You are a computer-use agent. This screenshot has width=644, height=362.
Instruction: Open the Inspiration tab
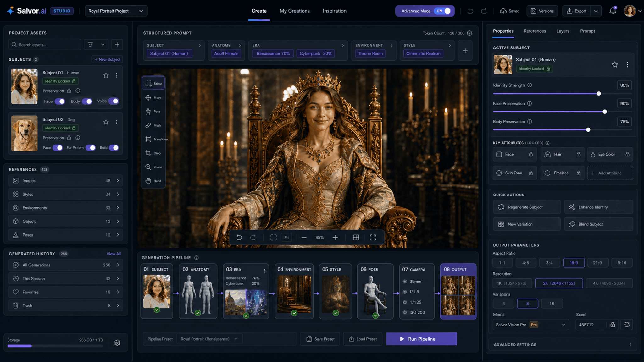pyautogui.click(x=335, y=11)
